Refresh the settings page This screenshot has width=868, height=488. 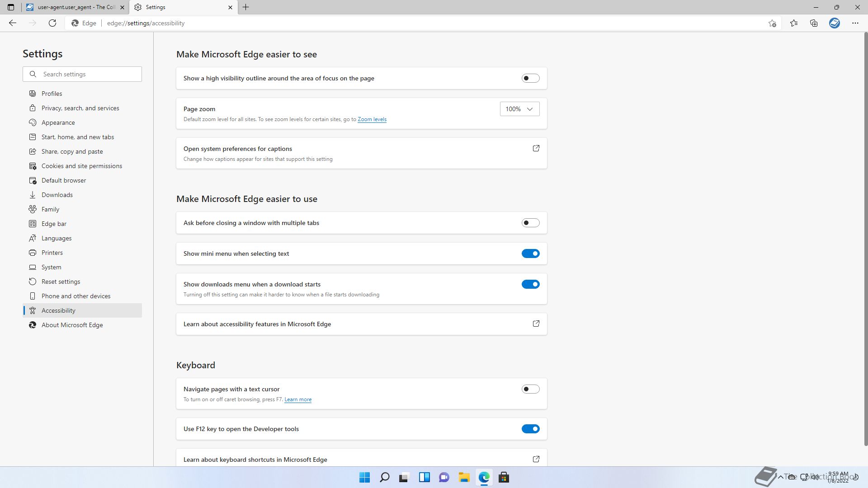tap(52, 23)
